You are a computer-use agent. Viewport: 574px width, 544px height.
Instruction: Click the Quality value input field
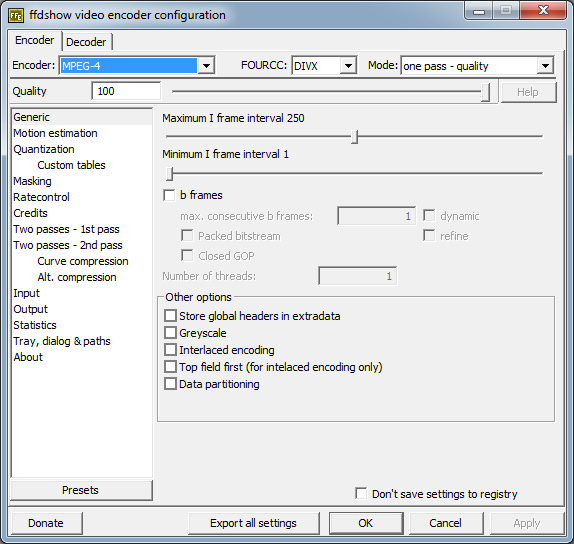coord(126,91)
